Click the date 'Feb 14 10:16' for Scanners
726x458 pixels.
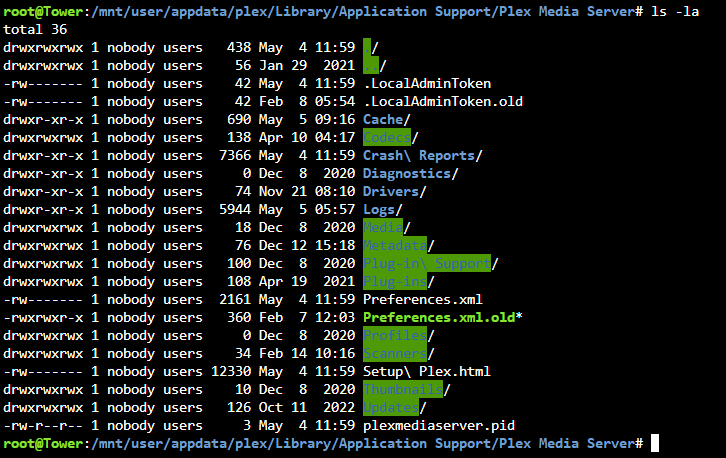[307, 353]
